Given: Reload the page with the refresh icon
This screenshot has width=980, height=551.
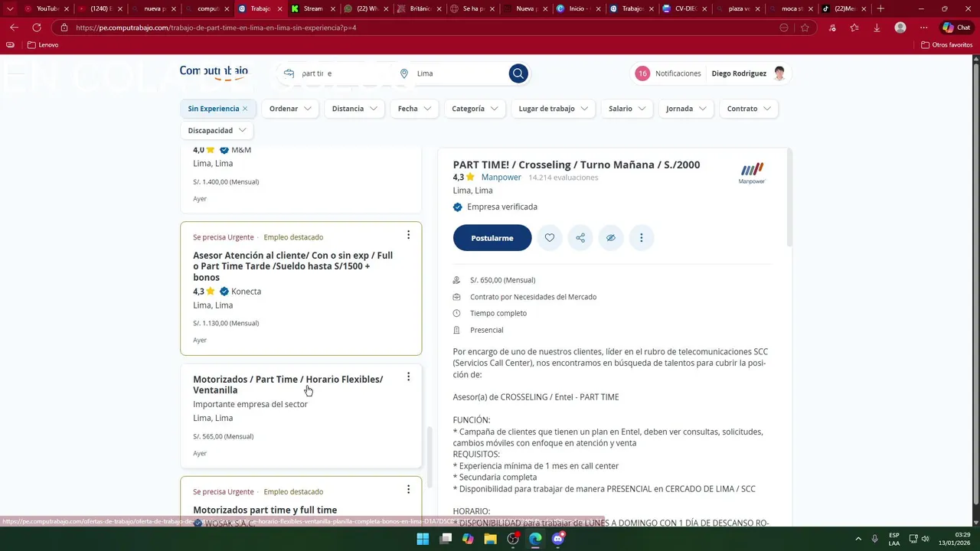Looking at the screenshot, I should click(37, 28).
